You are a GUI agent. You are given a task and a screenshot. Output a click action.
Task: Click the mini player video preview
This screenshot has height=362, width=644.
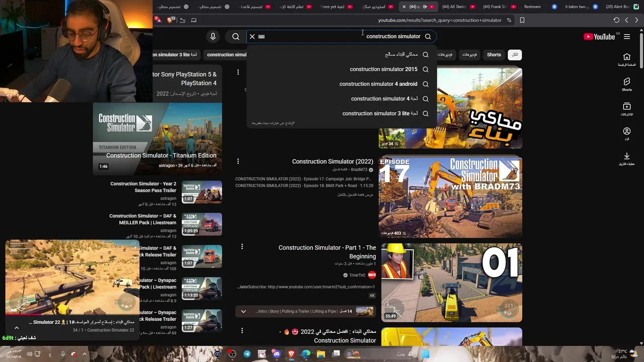pyautogui.click(x=72, y=278)
